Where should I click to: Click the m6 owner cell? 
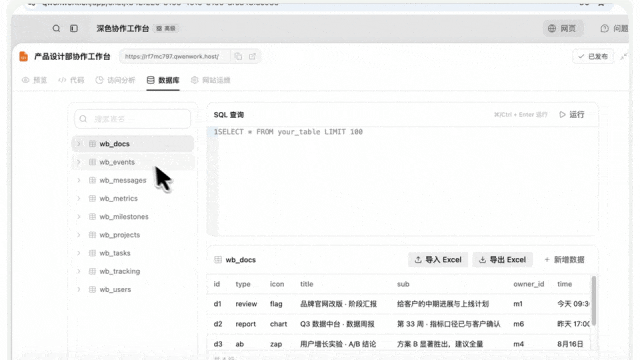[x=518, y=324]
